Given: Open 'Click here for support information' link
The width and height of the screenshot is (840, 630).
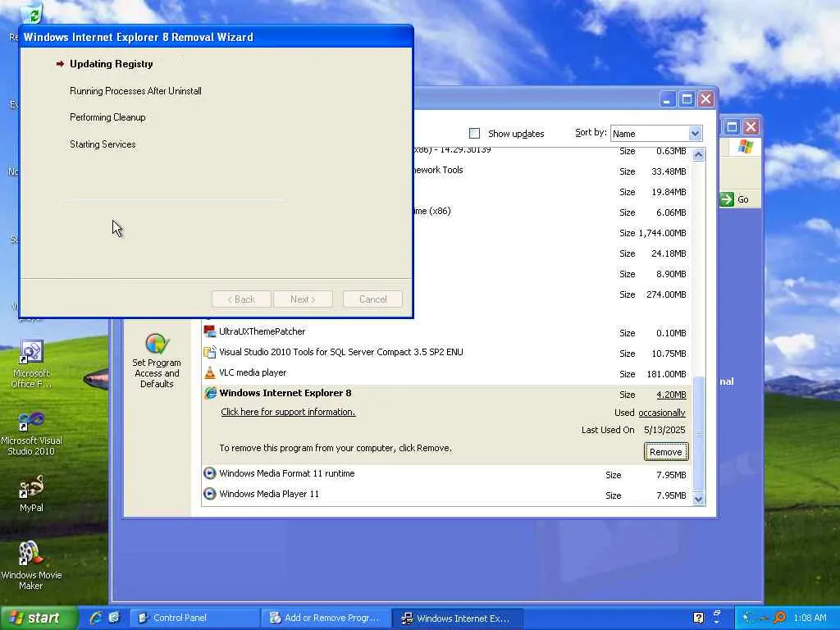Looking at the screenshot, I should [x=288, y=412].
